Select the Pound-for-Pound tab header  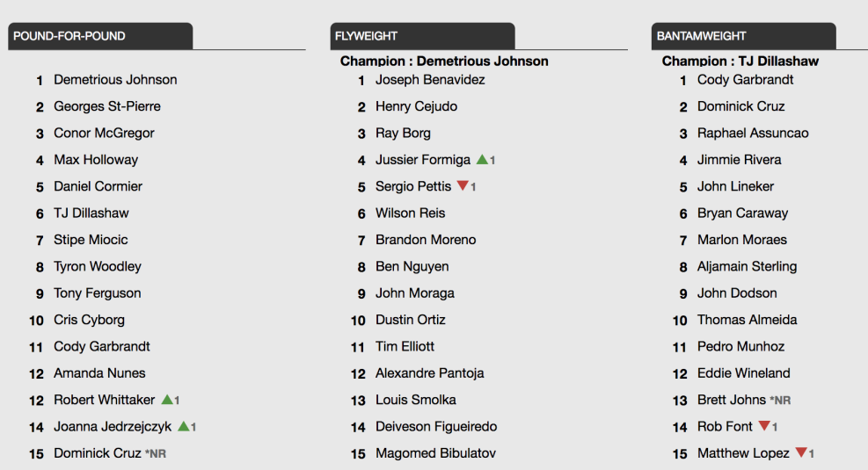coord(99,36)
